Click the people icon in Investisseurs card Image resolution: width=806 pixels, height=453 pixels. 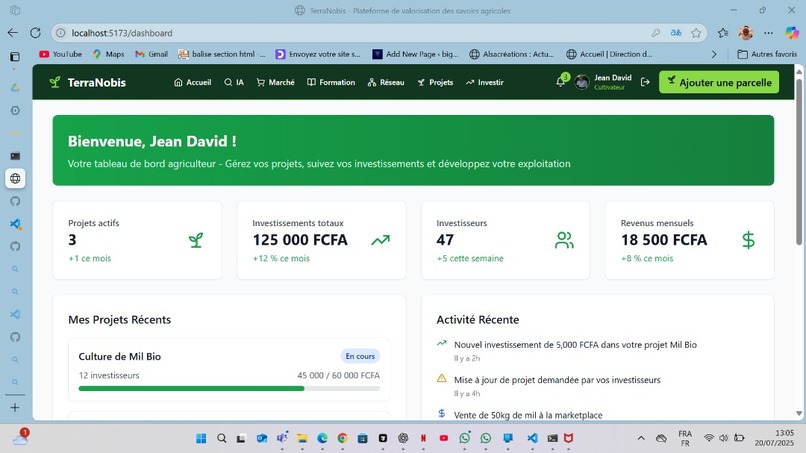click(x=564, y=240)
